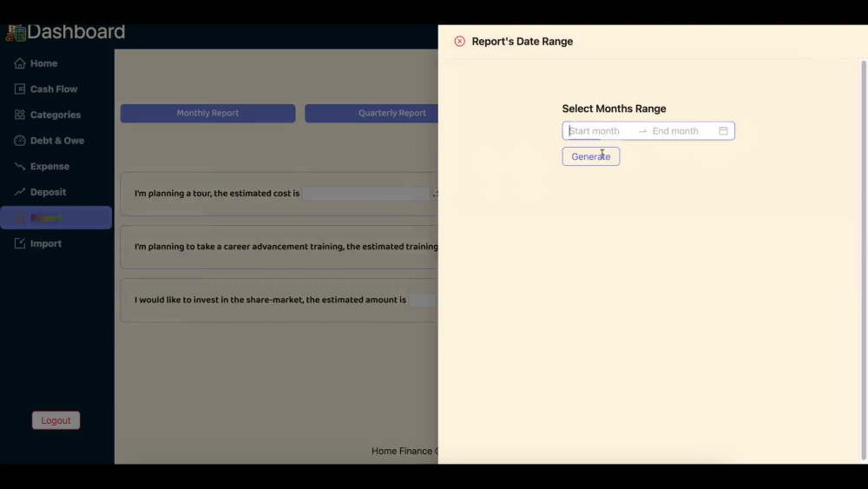Image resolution: width=868 pixels, height=489 pixels.
Task: Click the Generate button
Action: point(590,156)
